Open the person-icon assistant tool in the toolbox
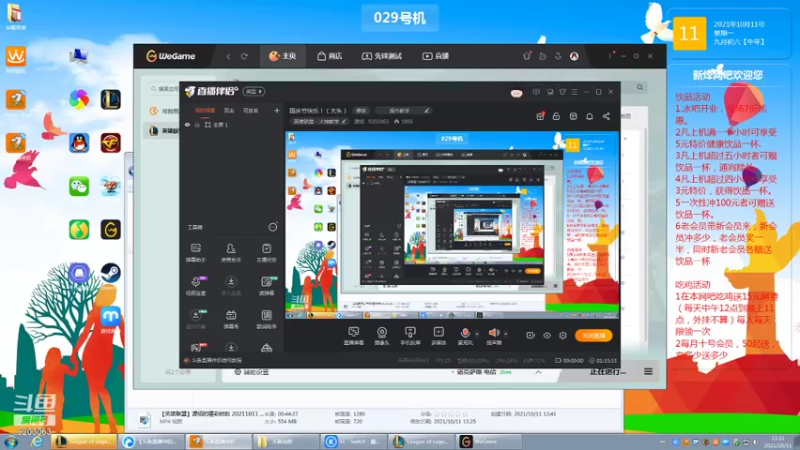Screen dimensions: 800x450 231,253
